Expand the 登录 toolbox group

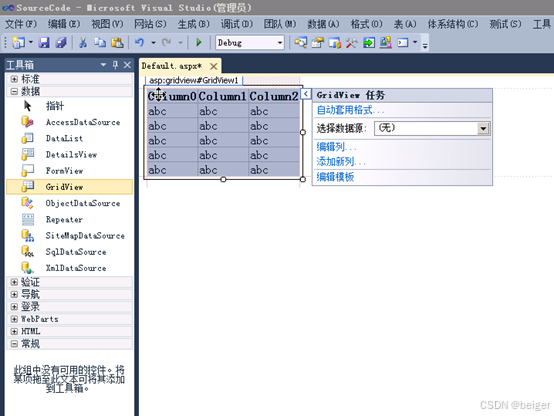(14, 306)
